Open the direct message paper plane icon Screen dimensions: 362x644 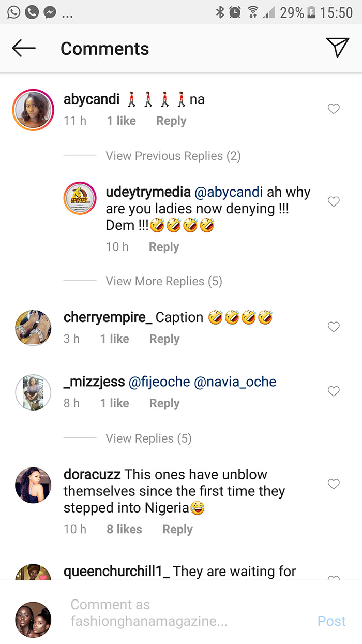(338, 48)
